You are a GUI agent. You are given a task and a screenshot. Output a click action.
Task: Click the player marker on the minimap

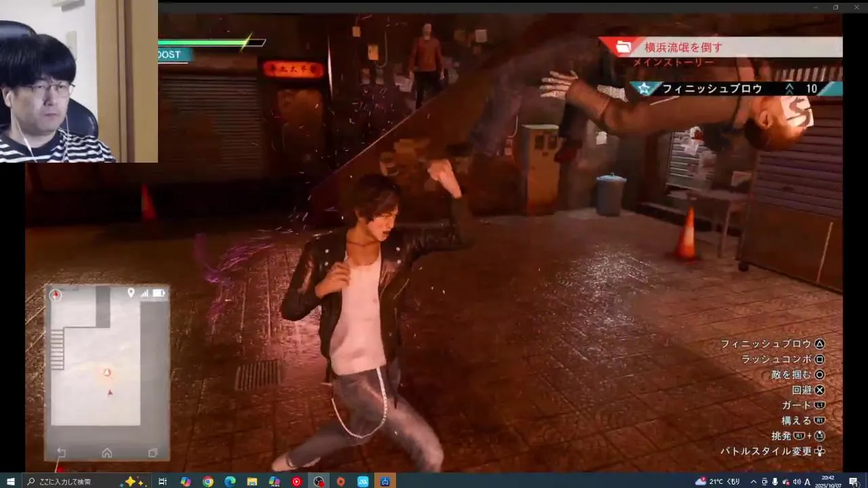coord(107,373)
